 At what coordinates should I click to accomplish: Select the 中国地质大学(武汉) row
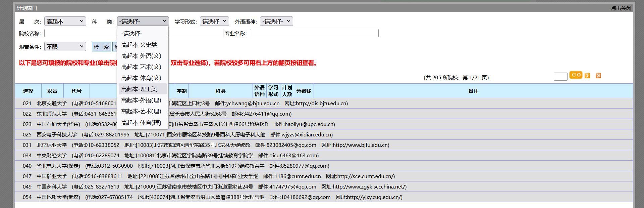point(58,197)
